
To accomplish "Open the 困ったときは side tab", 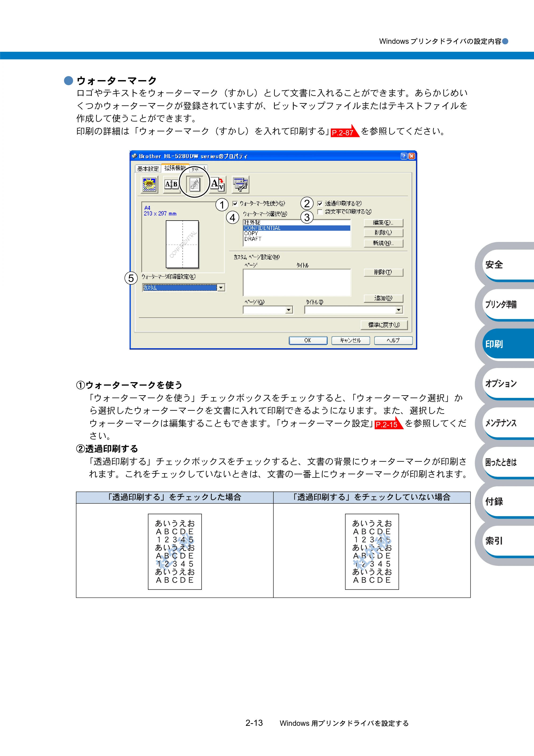I will (508, 462).
